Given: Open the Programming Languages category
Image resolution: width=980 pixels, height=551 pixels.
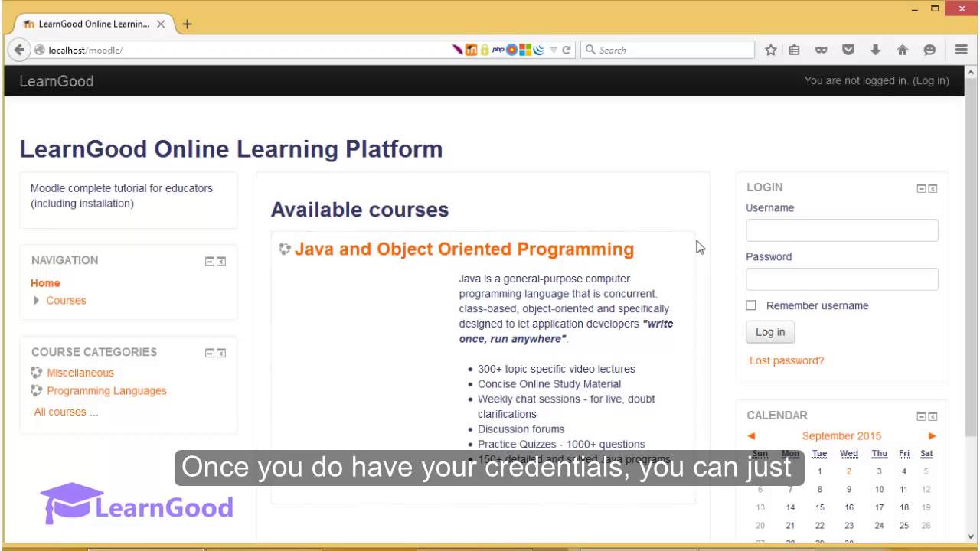Looking at the screenshot, I should coord(106,390).
